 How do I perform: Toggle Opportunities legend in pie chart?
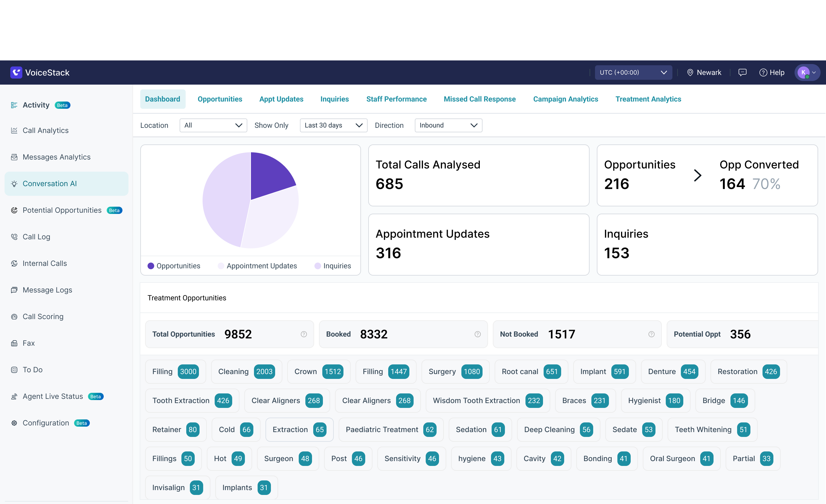(174, 266)
